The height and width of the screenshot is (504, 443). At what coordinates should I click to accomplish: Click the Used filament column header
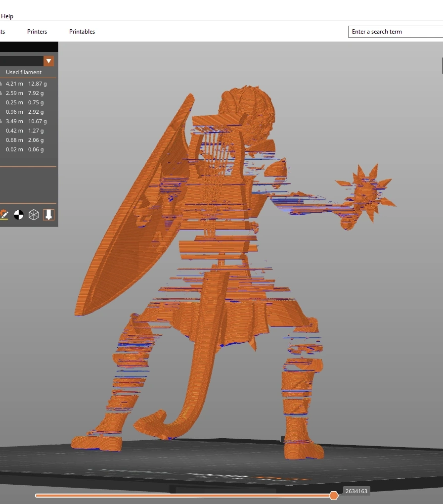coord(23,72)
